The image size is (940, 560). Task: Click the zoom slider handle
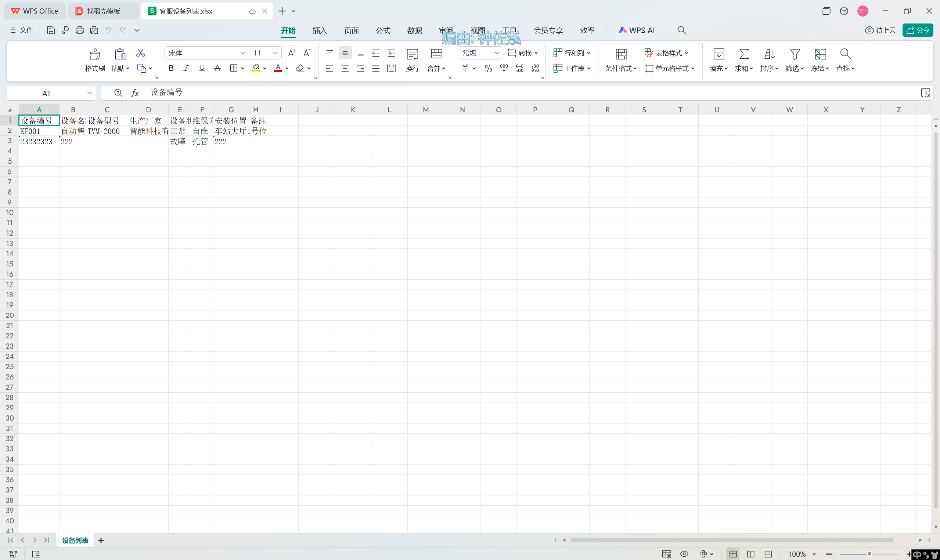tap(869, 554)
